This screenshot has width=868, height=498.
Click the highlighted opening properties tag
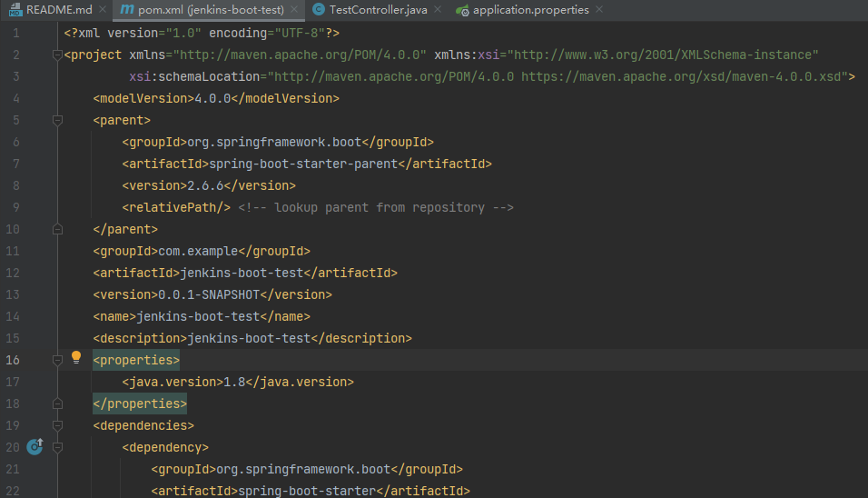[136, 360]
